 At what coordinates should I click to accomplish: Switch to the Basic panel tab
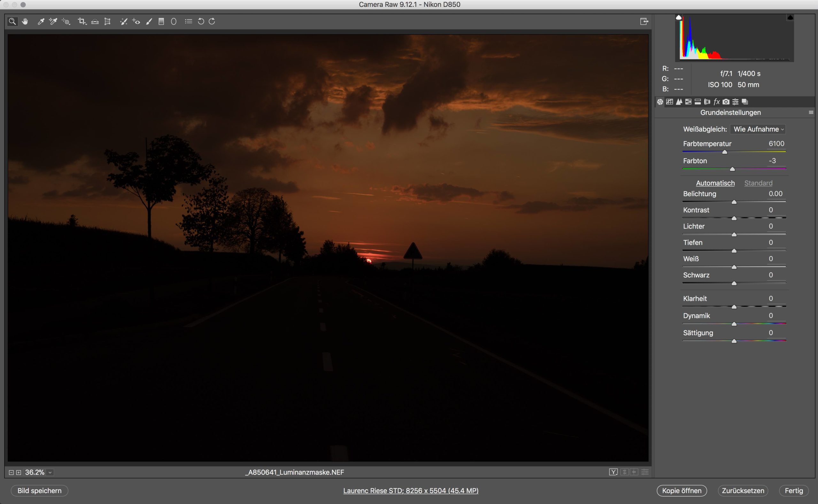(660, 102)
